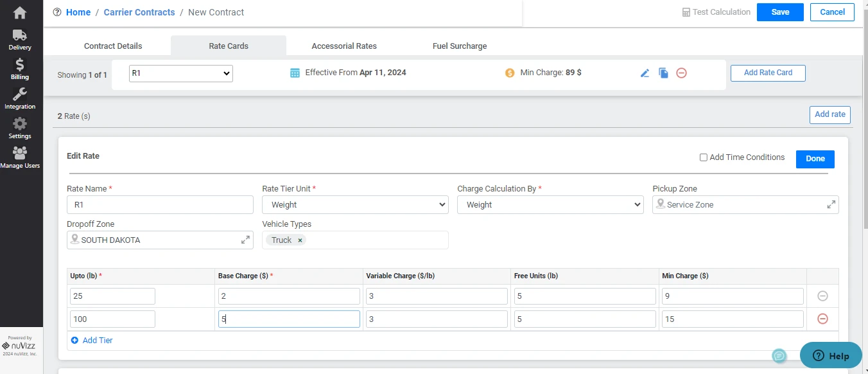Go to Integration wrench section
868x374 pixels.
(x=20, y=98)
